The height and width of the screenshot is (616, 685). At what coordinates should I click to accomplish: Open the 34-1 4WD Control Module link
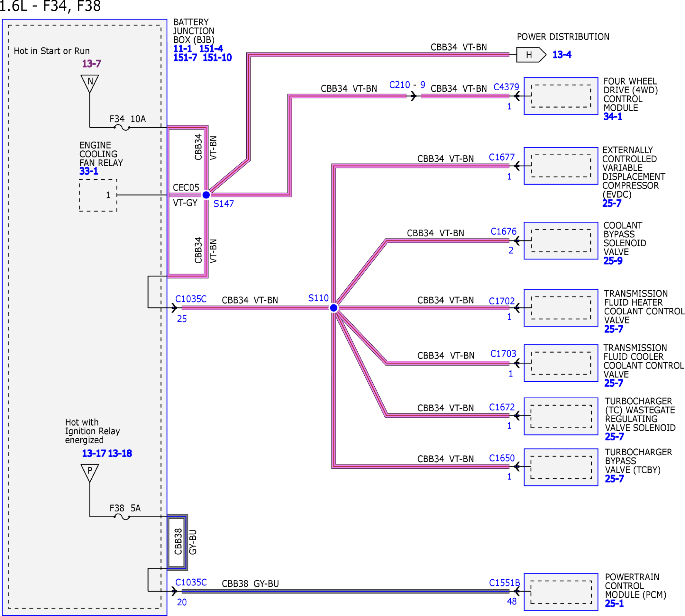613,117
